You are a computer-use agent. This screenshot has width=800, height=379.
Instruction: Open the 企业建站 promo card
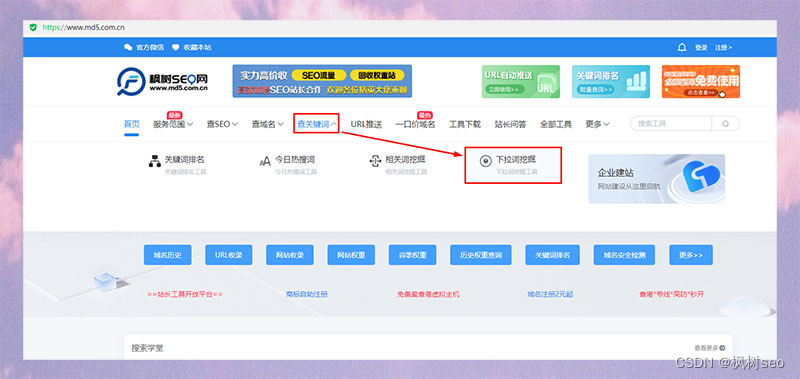657,179
